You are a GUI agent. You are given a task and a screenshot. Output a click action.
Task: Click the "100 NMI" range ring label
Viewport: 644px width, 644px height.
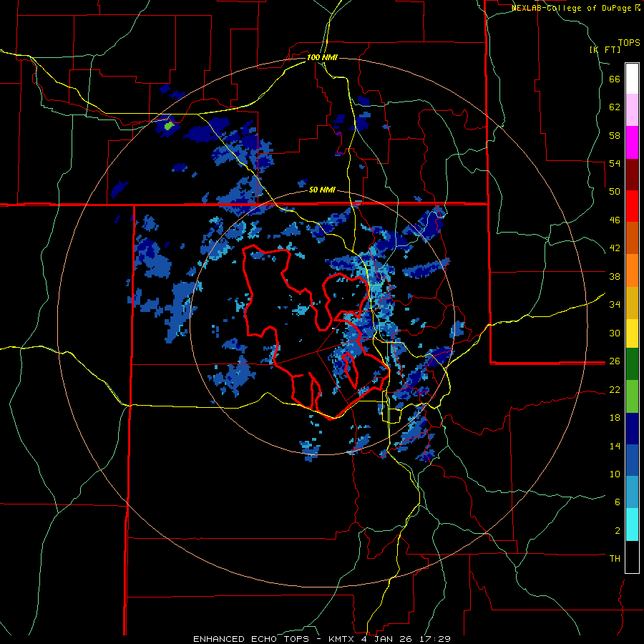(x=322, y=57)
